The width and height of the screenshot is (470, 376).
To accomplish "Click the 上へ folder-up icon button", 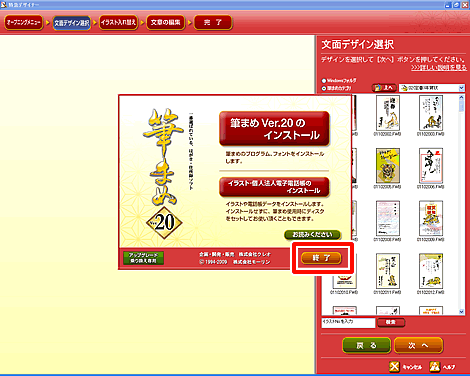I will tap(384, 88).
